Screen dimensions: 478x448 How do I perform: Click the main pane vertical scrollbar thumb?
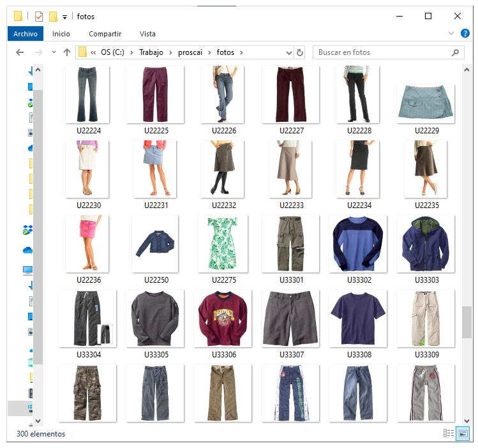point(467,322)
